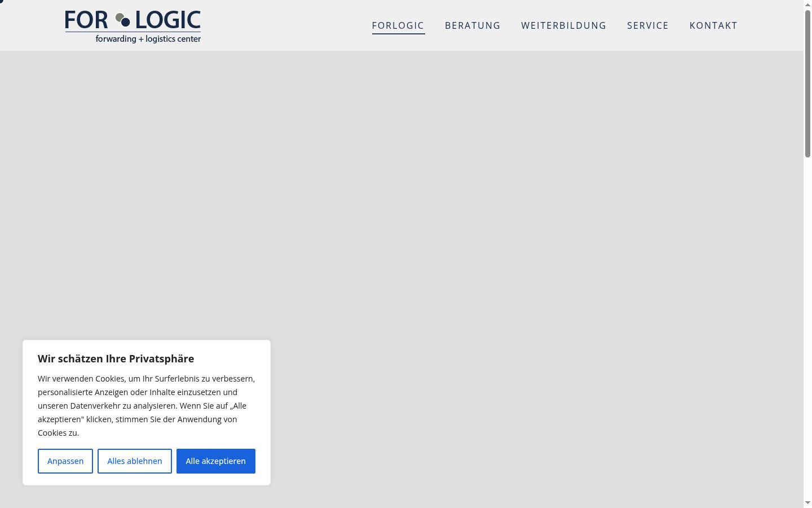Click the page's vertical scrollbar thumb
The width and height of the screenshot is (812, 508).
pos(807,84)
